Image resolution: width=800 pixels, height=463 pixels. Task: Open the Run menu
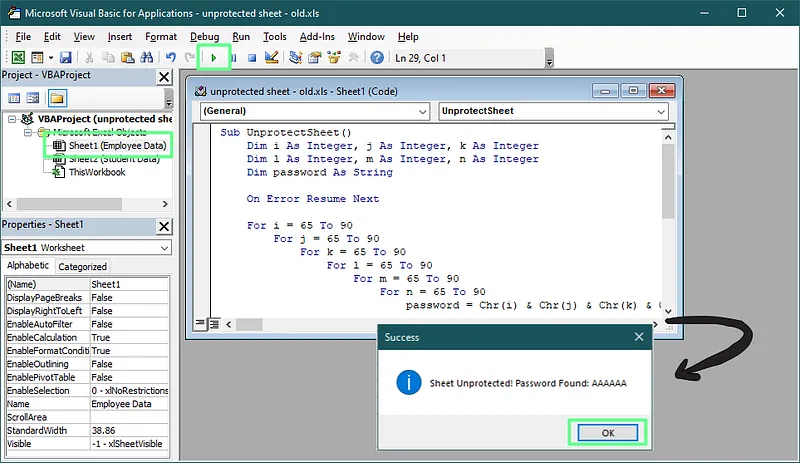tap(241, 37)
